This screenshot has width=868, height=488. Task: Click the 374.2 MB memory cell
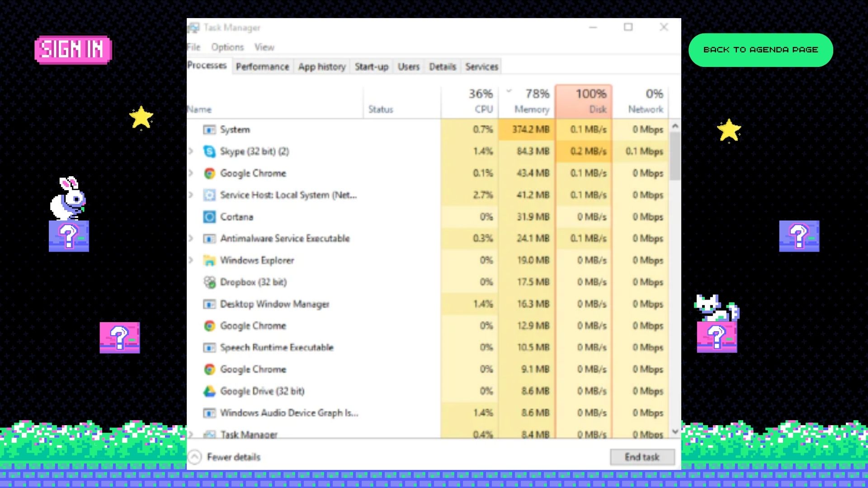pyautogui.click(x=527, y=130)
